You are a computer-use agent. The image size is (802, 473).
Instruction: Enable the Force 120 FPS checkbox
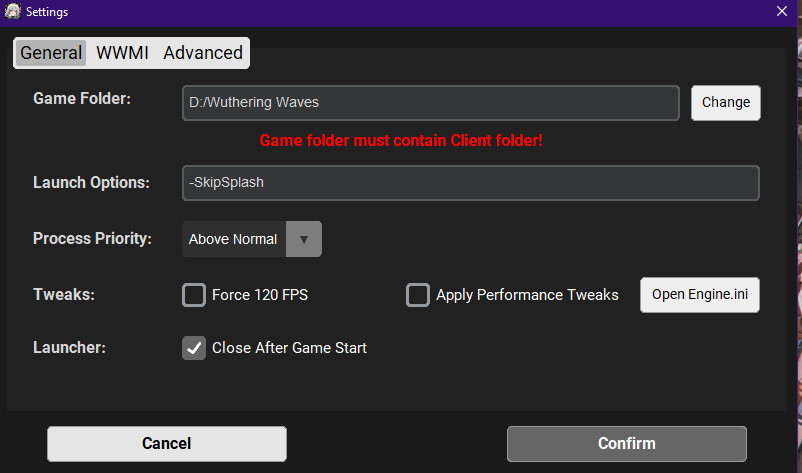tap(194, 295)
